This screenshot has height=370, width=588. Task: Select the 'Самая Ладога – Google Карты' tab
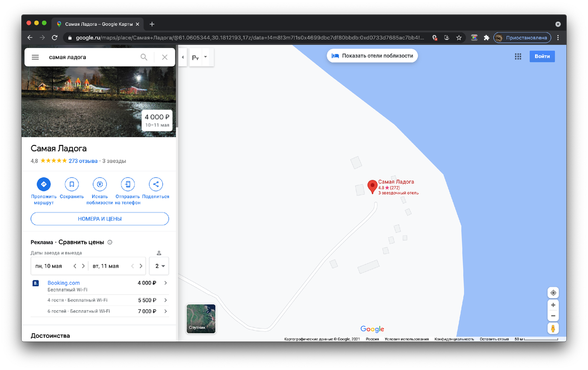pos(98,23)
